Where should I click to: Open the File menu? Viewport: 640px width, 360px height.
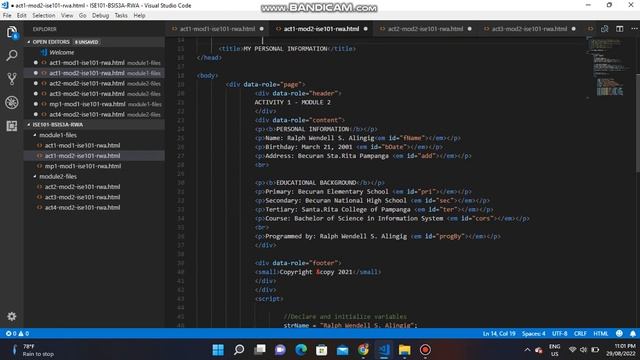click(7, 16)
